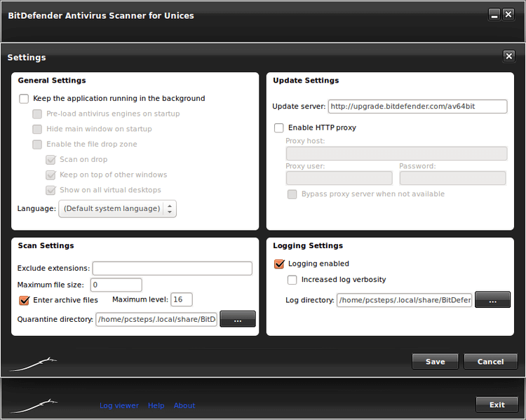Screen dimensions: 526x420
Task: Browse for Quarantine directory with ... button
Action: (x=238, y=319)
